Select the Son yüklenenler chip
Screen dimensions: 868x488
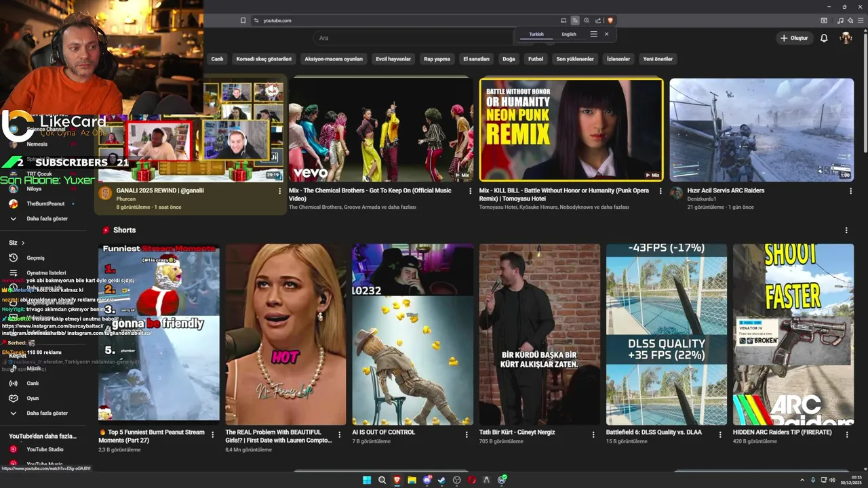pos(575,59)
